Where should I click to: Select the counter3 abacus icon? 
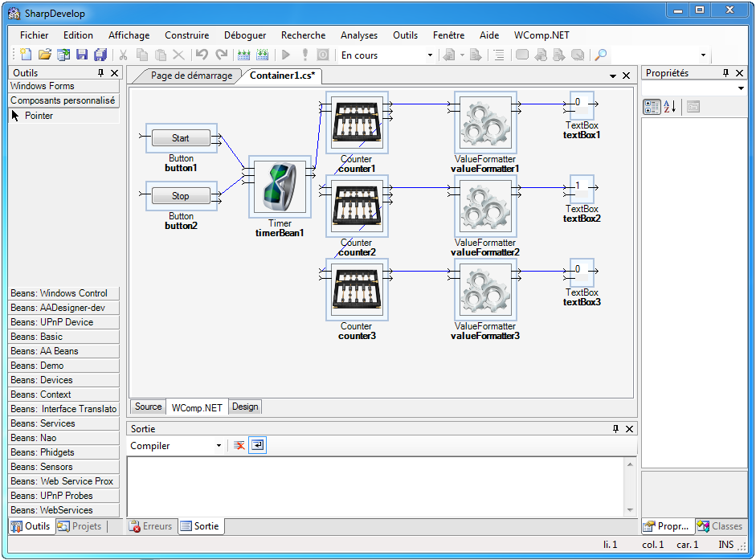pyautogui.click(x=357, y=290)
